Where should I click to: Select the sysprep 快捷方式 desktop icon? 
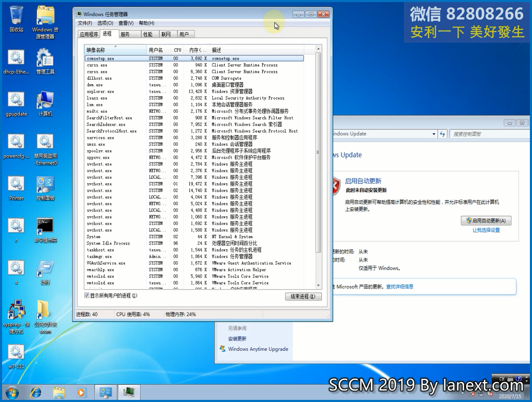click(x=16, y=317)
